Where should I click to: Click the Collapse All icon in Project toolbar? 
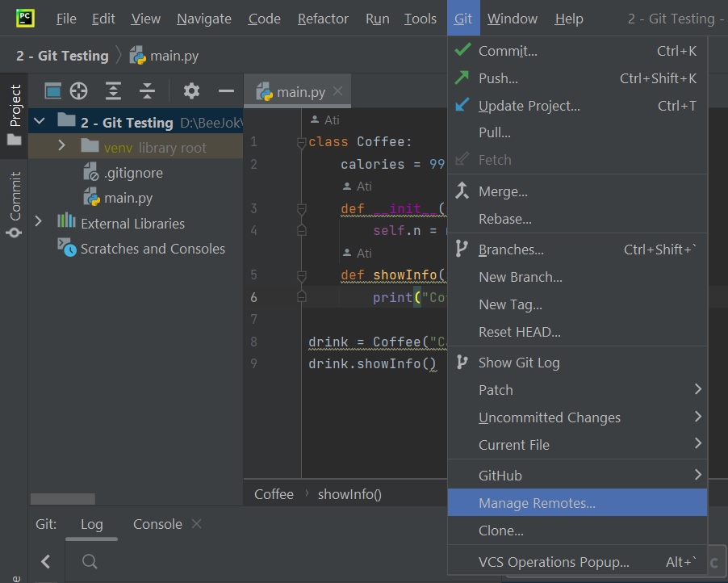[149, 91]
